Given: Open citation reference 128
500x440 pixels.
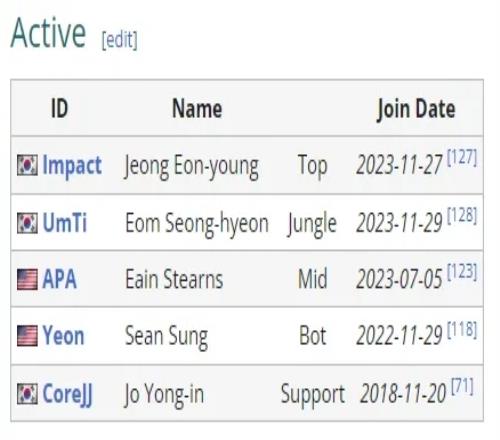Looking at the screenshot, I should [x=462, y=215].
